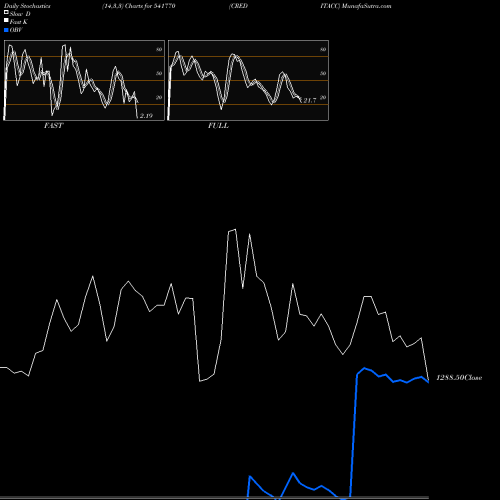500x500 pixels.
Task: Click the 2.19 value in FAST chart
Action: pyautogui.click(x=146, y=116)
